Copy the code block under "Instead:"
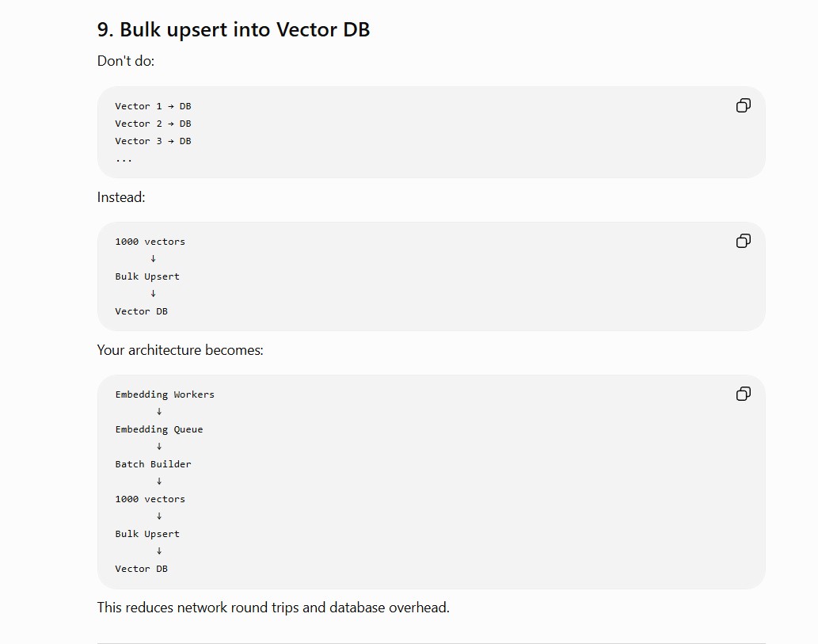 point(744,241)
